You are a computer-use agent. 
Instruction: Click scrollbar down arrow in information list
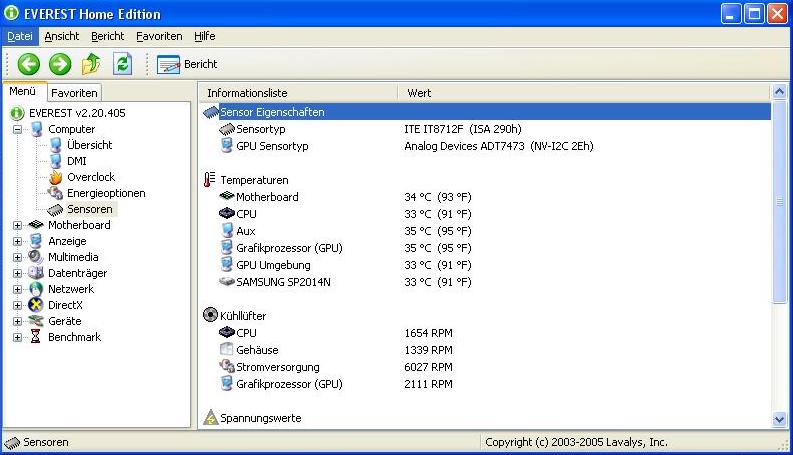779,419
